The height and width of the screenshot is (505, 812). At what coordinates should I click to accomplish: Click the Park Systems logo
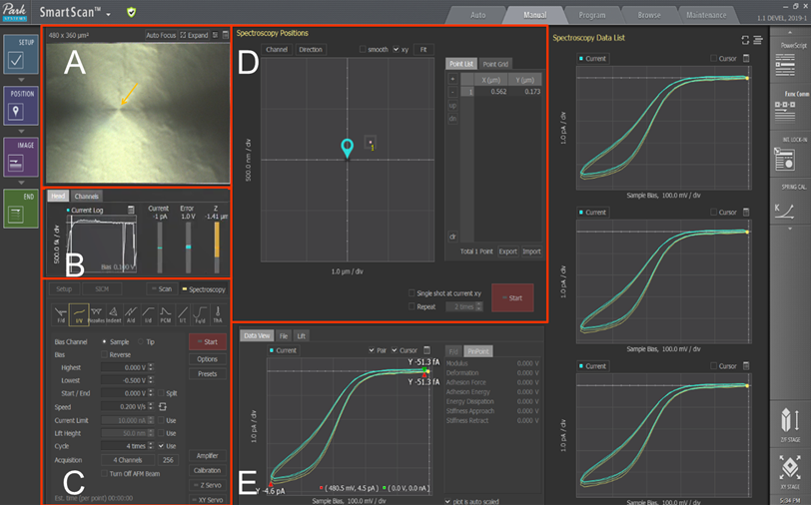[15, 11]
